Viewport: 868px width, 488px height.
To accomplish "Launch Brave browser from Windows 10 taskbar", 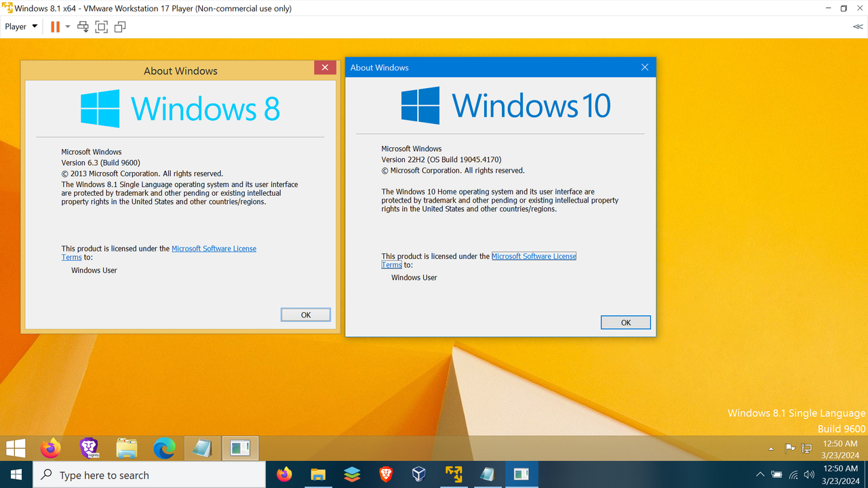I will coord(386,474).
